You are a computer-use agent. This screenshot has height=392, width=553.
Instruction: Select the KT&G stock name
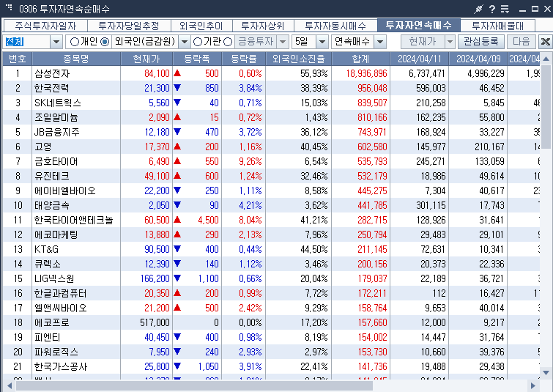[46, 249]
